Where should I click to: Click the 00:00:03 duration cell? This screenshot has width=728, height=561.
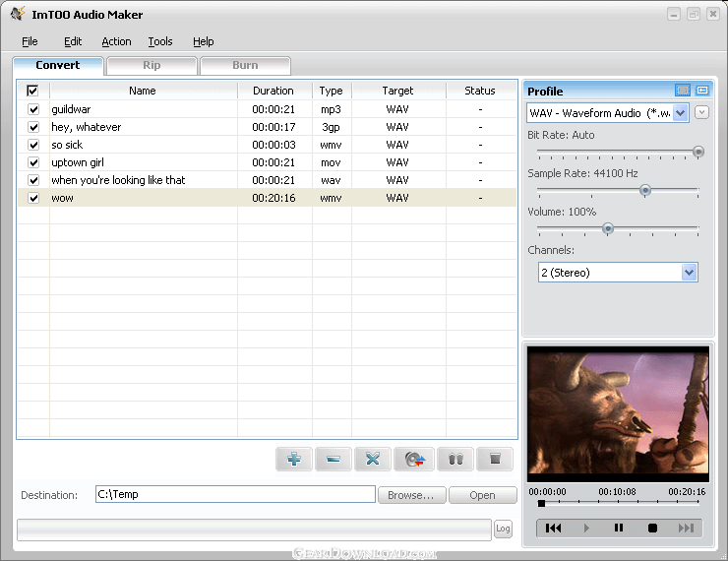[x=273, y=145]
